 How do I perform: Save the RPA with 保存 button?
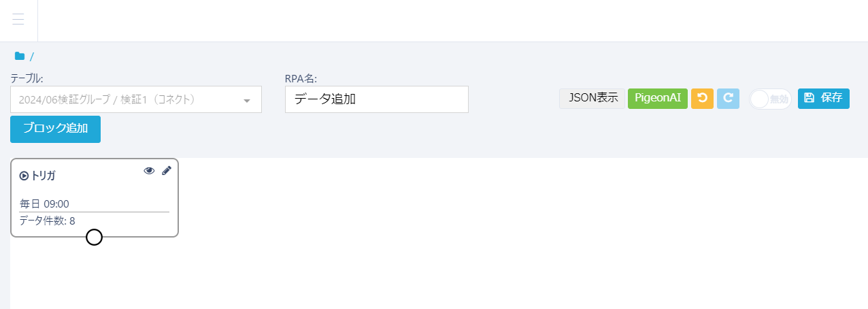click(823, 98)
